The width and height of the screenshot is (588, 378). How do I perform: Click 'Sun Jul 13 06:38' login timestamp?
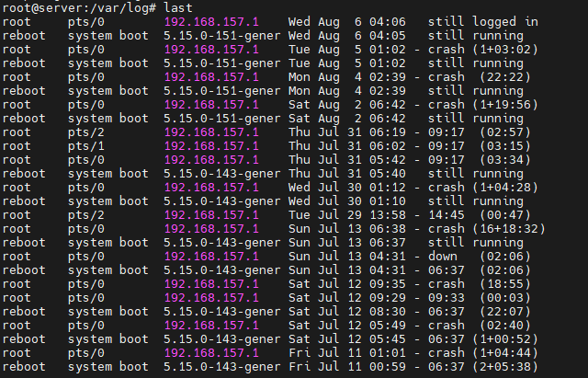coord(347,229)
